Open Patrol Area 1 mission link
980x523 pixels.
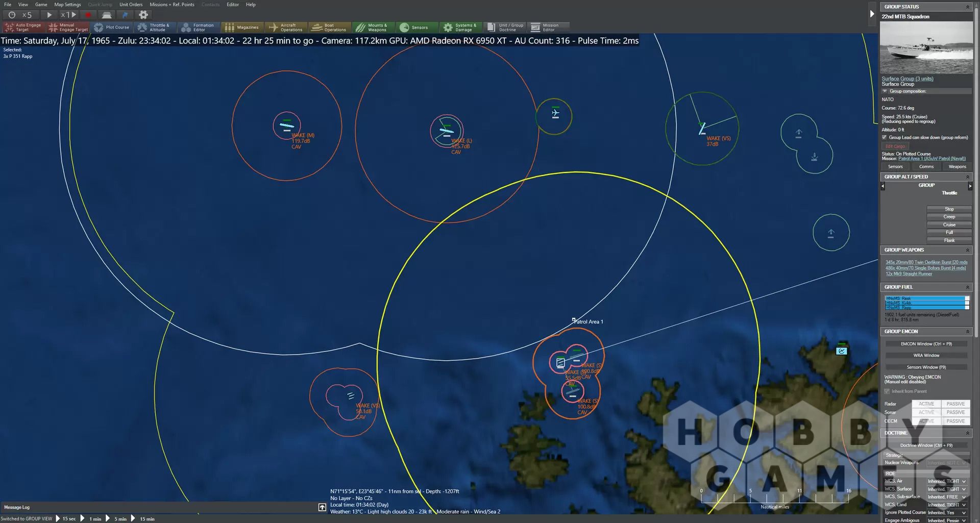click(932, 159)
